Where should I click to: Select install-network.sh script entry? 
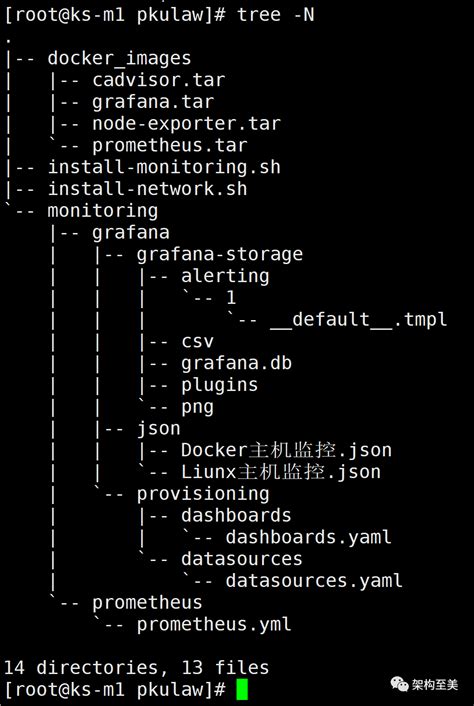[148, 189]
